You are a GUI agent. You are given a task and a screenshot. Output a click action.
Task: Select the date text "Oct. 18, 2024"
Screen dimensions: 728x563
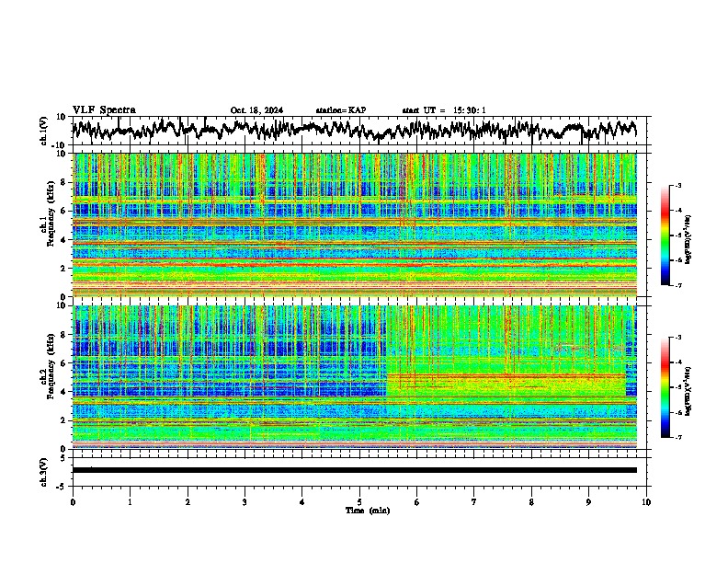point(256,110)
